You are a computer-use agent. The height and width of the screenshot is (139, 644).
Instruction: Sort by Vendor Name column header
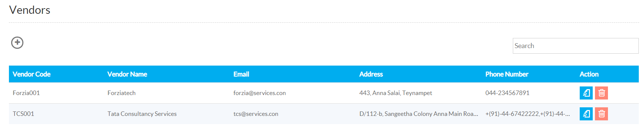(127, 74)
